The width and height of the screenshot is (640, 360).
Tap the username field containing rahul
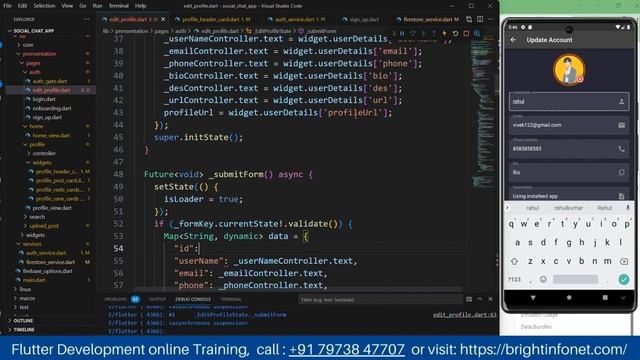point(569,101)
